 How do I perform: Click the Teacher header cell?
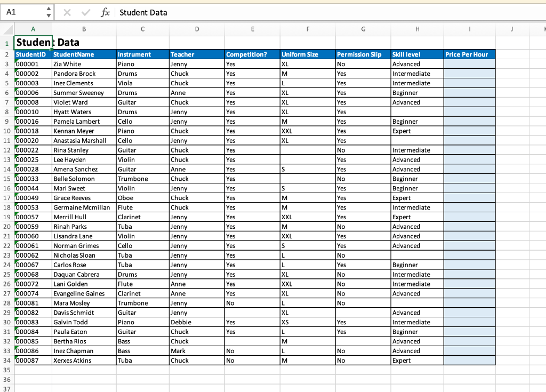(197, 54)
